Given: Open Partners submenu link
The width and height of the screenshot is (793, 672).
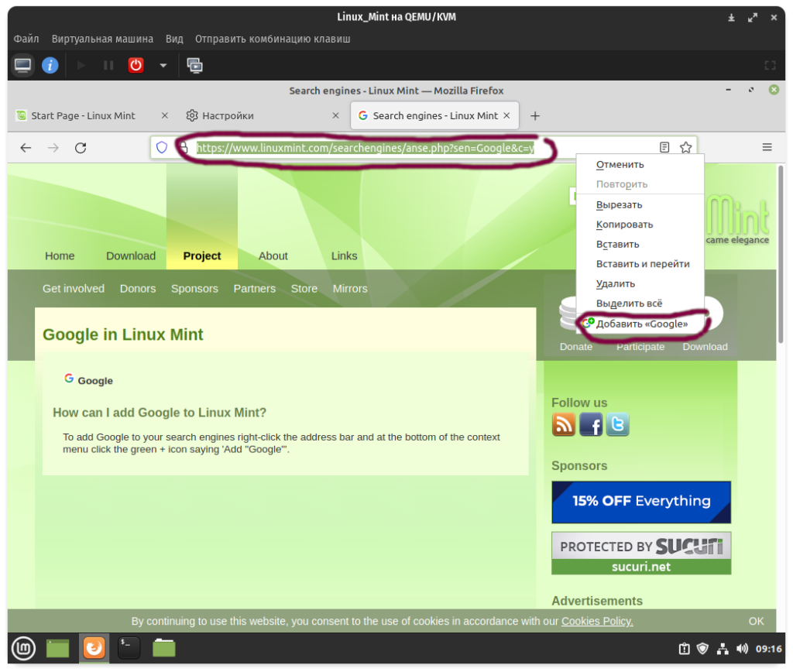Looking at the screenshot, I should click(254, 289).
